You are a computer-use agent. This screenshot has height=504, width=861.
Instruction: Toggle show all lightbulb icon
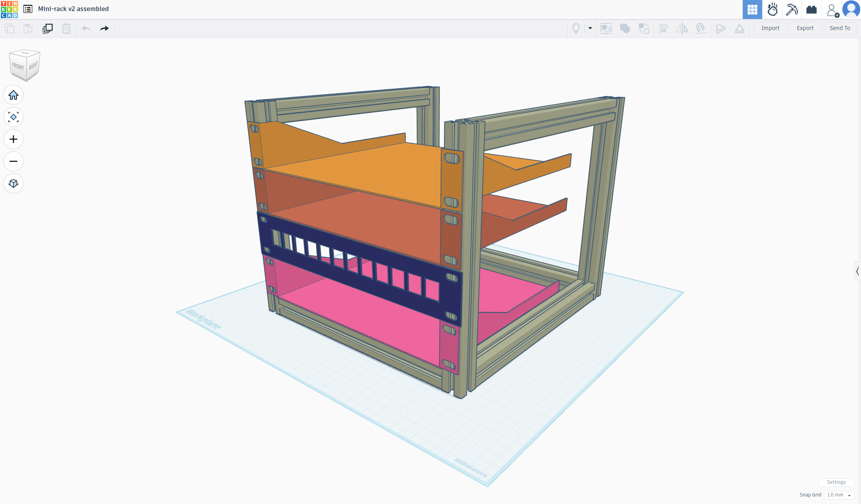pos(576,28)
